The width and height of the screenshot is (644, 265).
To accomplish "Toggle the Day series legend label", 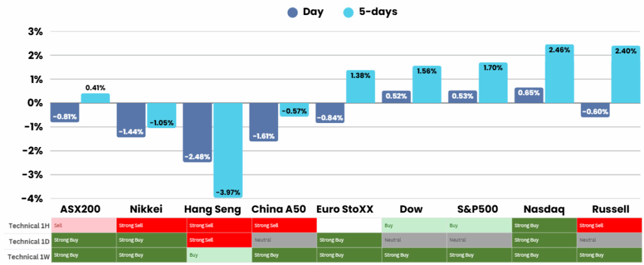I will click(313, 12).
